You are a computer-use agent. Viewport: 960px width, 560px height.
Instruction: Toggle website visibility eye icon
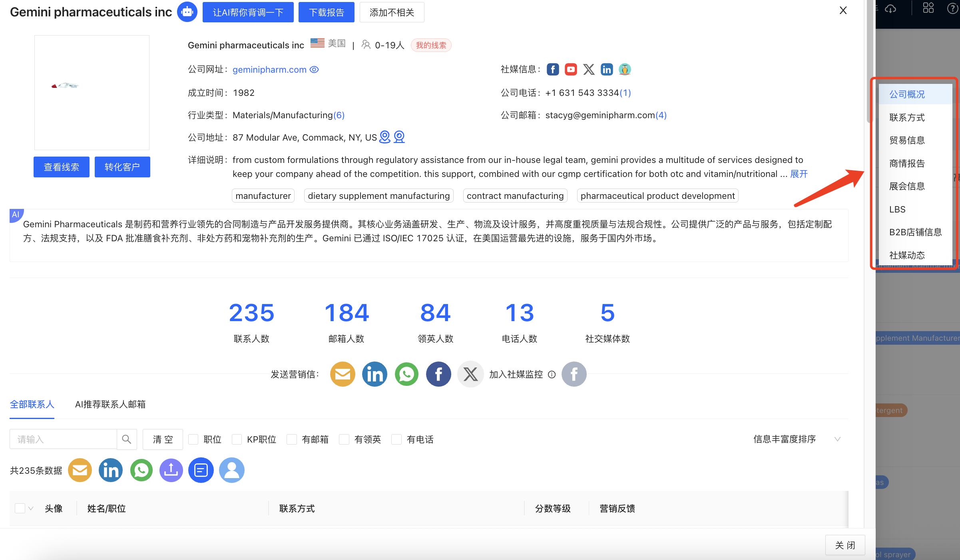pyautogui.click(x=315, y=70)
